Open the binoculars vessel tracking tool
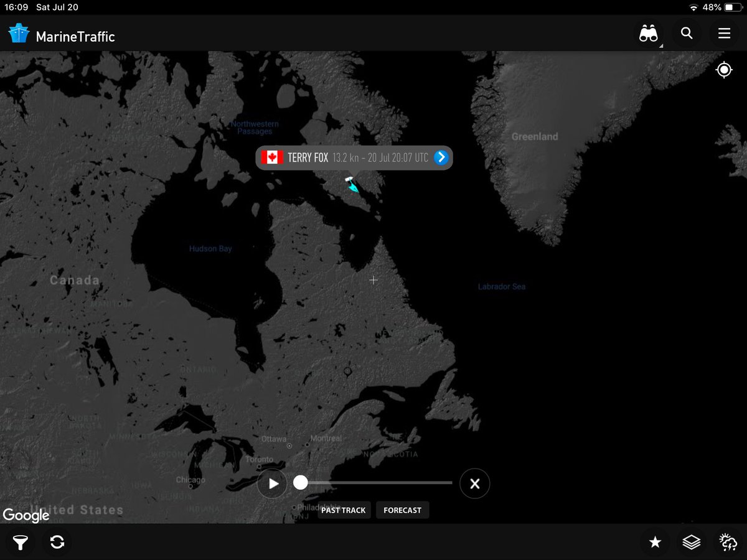This screenshot has height=560, width=747. [647, 34]
